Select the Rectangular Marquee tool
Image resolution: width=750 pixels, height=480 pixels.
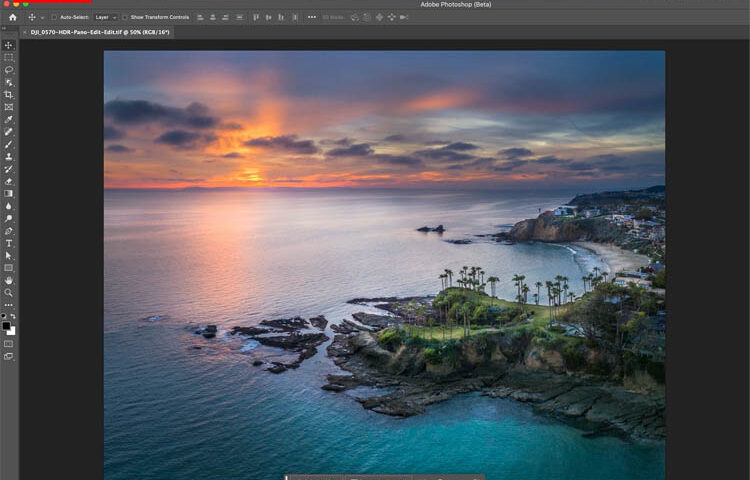[9, 58]
